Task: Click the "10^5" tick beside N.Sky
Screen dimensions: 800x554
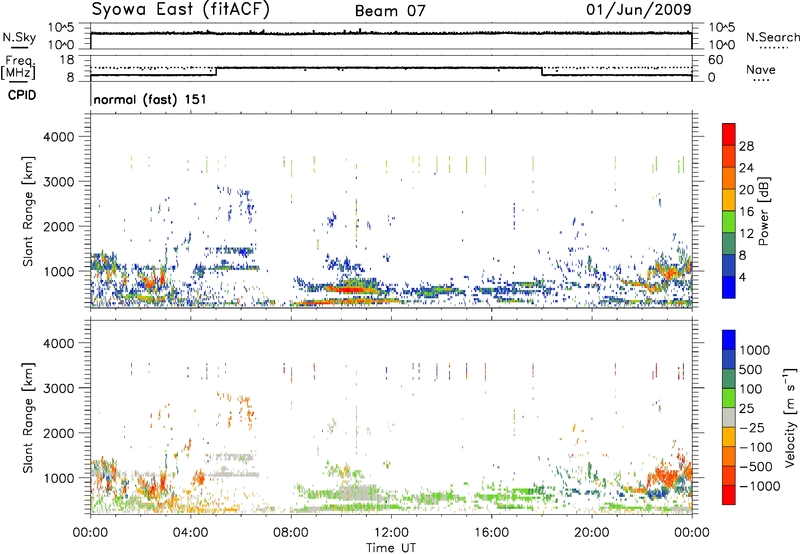Action: pos(61,27)
